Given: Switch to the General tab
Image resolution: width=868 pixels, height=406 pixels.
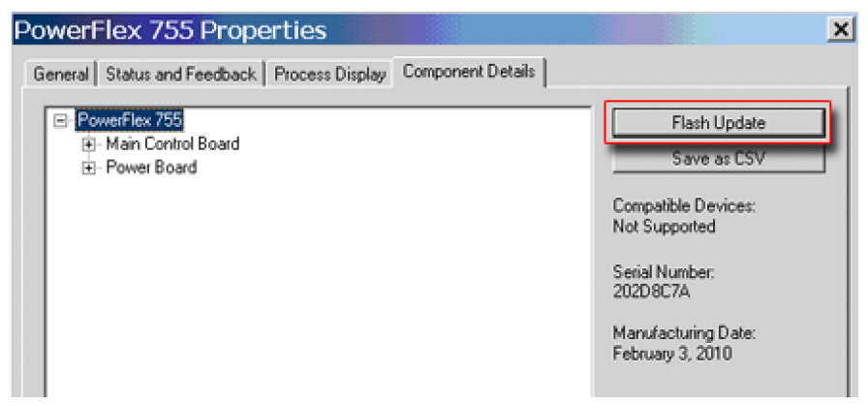Looking at the screenshot, I should (61, 74).
